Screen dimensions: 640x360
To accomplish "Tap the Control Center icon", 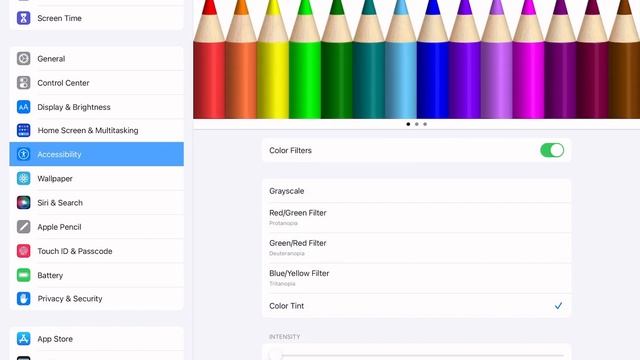I will tap(23, 83).
